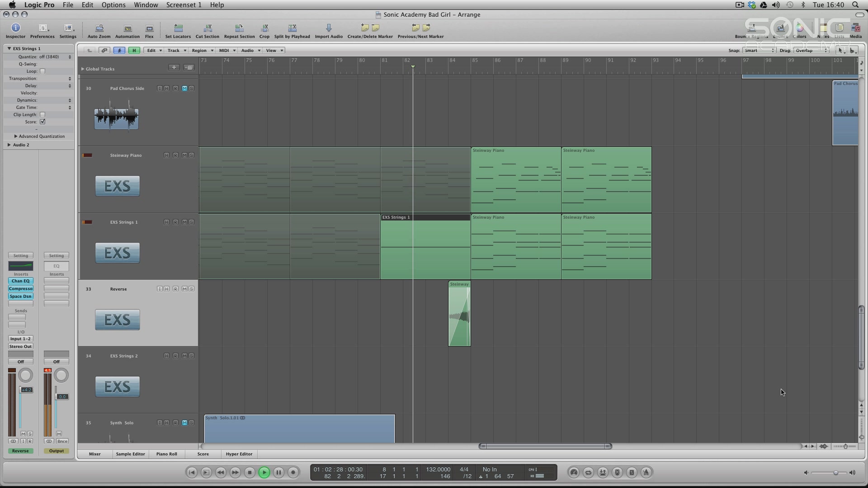Click the Space Dsn insert slot
Image resolution: width=868 pixels, height=488 pixels.
point(21,296)
